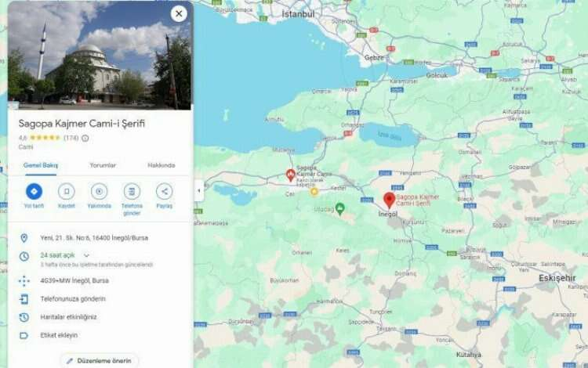Save place with Kaydet icon
Image resolution: width=588 pixels, height=368 pixels.
[67, 191]
